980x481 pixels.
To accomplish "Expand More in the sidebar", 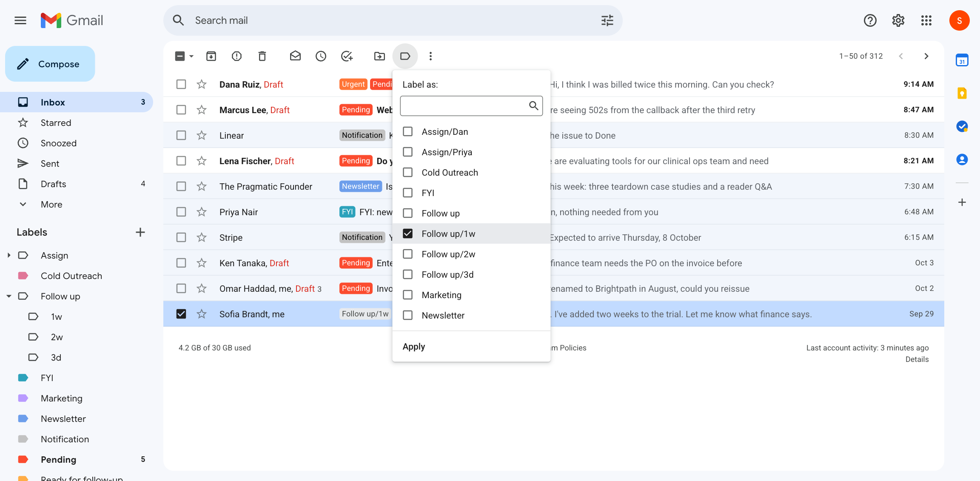I will coord(51,204).
